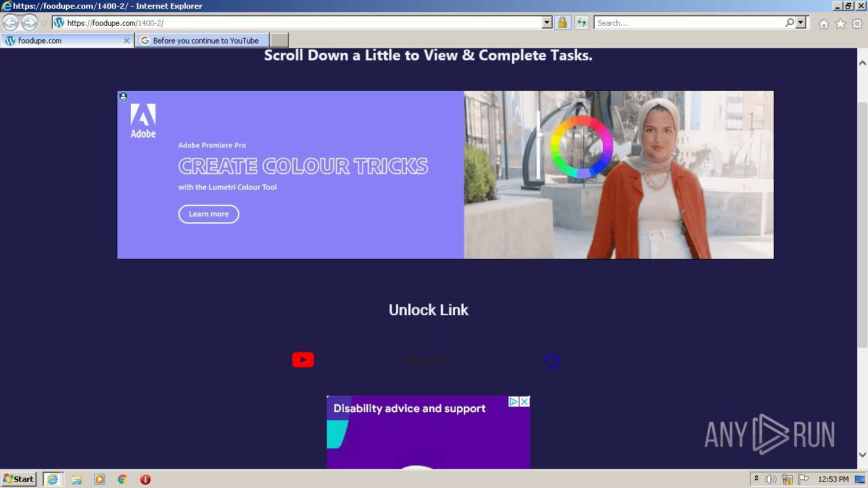
Task: Open the Tools gear icon
Action: click(857, 24)
